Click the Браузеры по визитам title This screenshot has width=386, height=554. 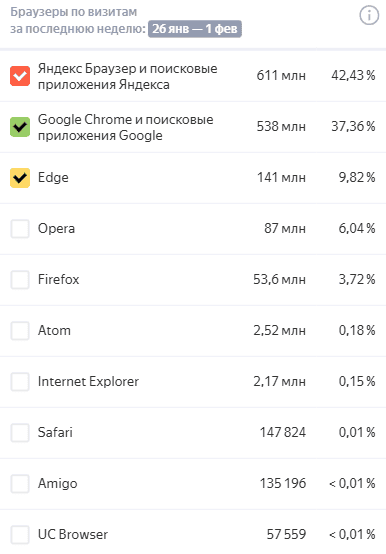click(x=73, y=12)
